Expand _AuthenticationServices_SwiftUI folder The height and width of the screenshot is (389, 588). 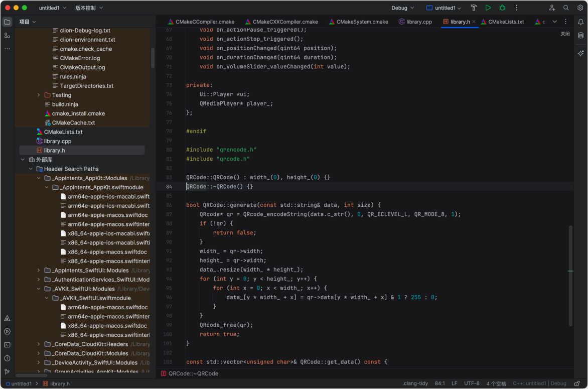click(x=39, y=280)
